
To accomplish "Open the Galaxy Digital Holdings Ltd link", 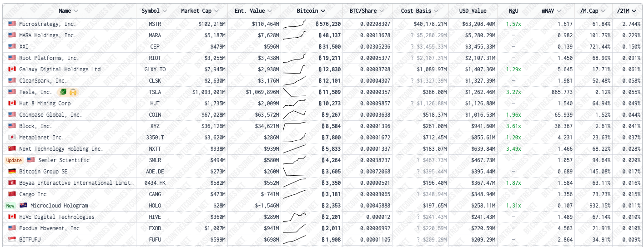I will (x=60, y=69).
